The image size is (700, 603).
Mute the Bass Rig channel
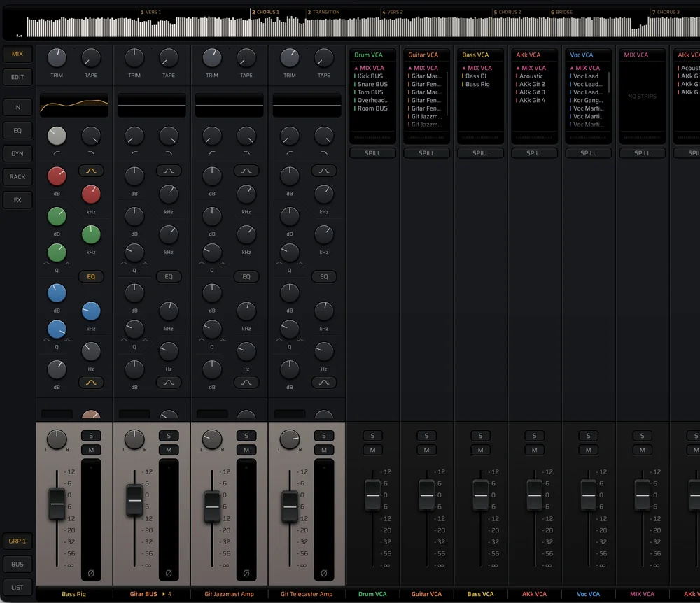(x=91, y=450)
